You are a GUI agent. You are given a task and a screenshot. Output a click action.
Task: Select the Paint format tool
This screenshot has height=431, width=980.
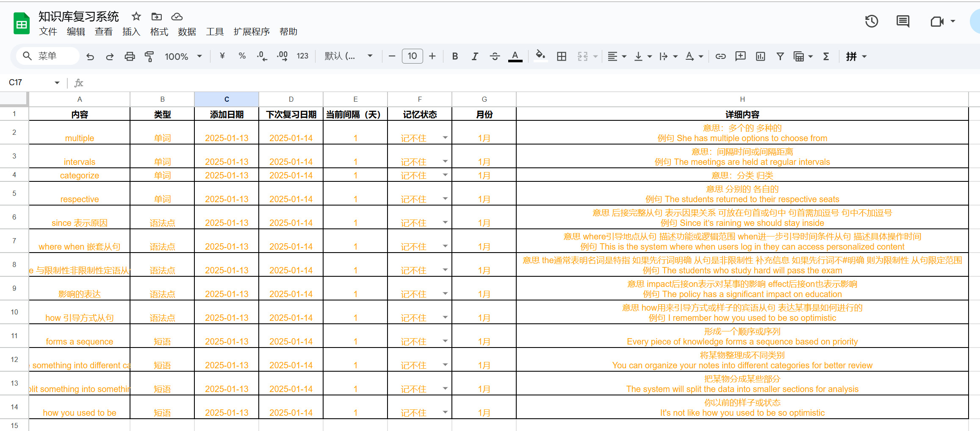(150, 56)
